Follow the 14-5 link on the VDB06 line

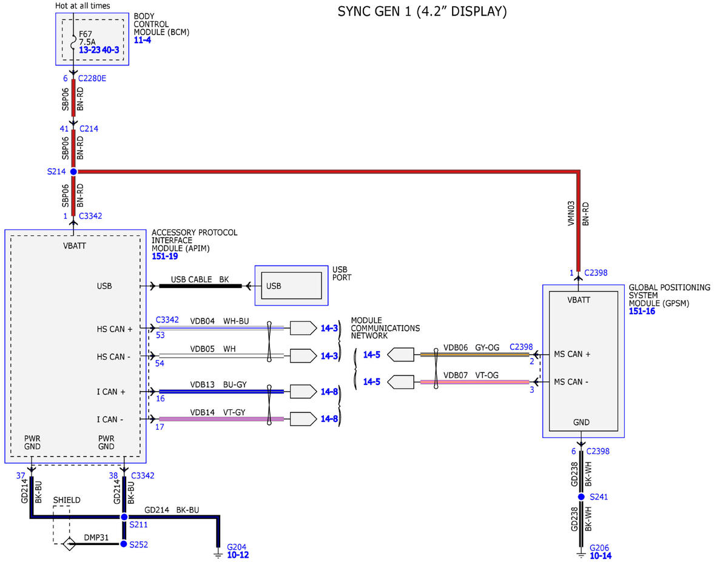371,355
